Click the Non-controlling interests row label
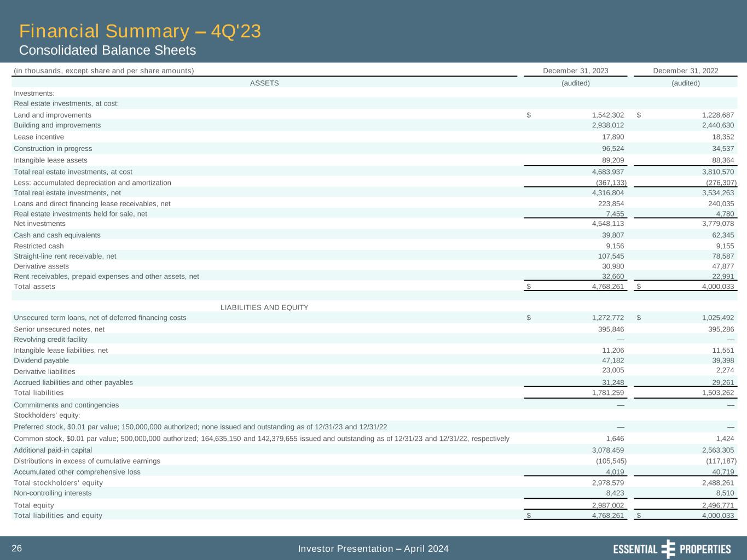This screenshot has width=747, height=560. tap(53, 493)
